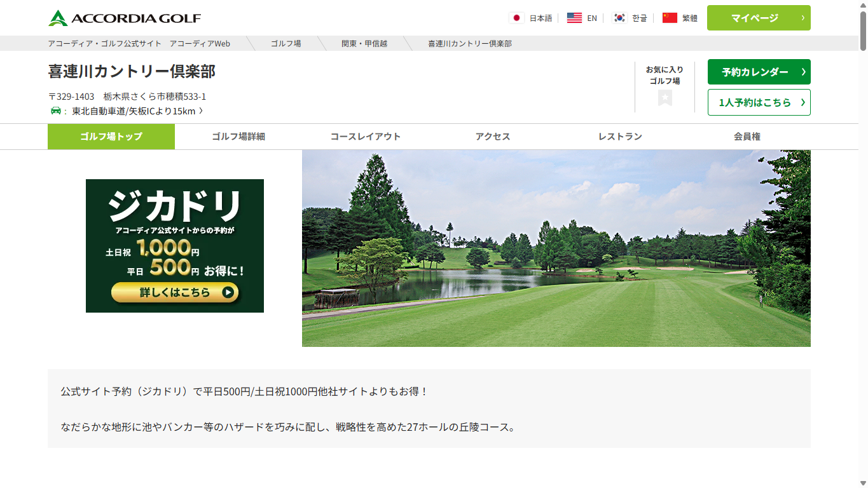The image size is (868, 488).
Task: Click the golf course landscape photo
Action: tap(556, 248)
